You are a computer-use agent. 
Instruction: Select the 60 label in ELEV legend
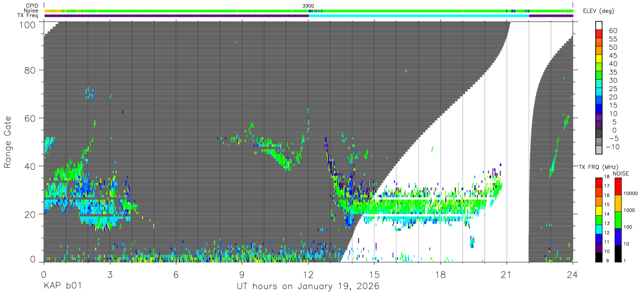click(613, 31)
